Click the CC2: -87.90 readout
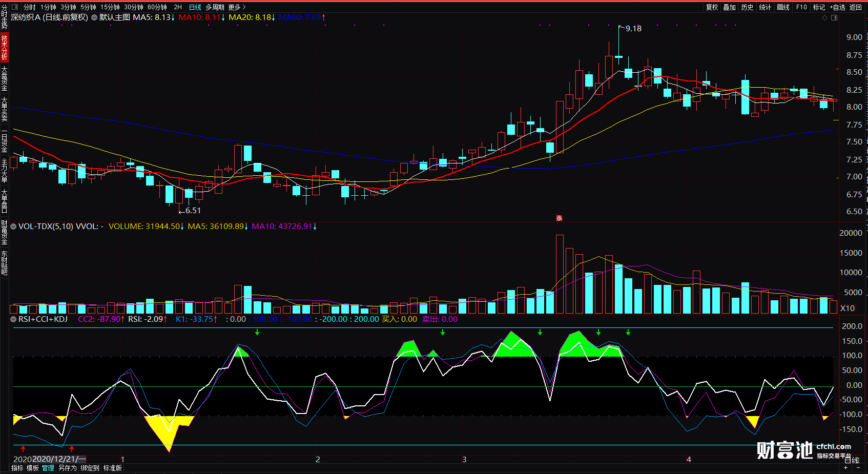The width and height of the screenshot is (868, 474). 101,319
